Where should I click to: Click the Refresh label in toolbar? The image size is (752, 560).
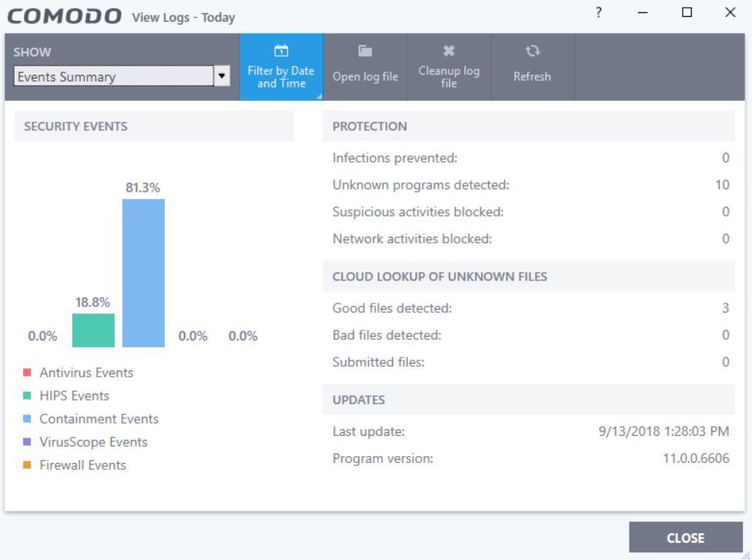532,77
